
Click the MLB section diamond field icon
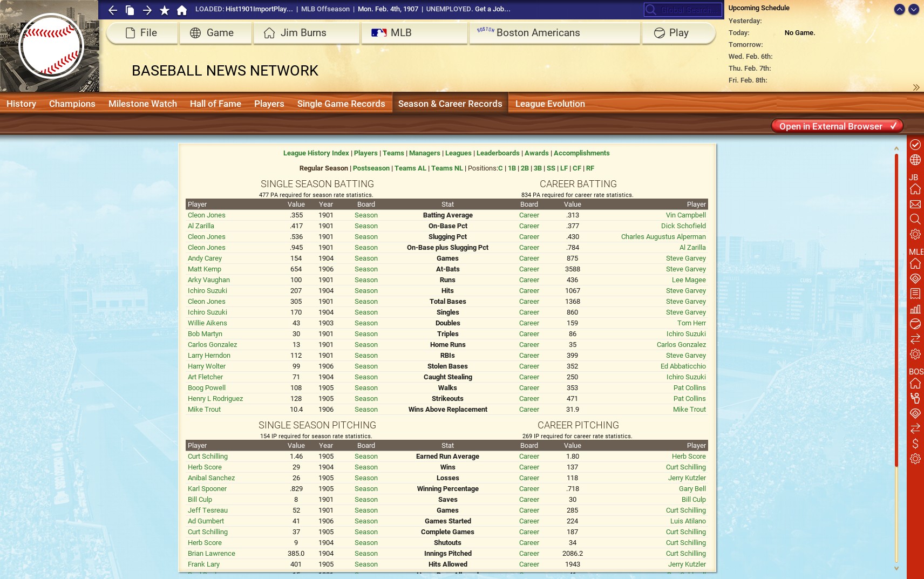(x=915, y=278)
